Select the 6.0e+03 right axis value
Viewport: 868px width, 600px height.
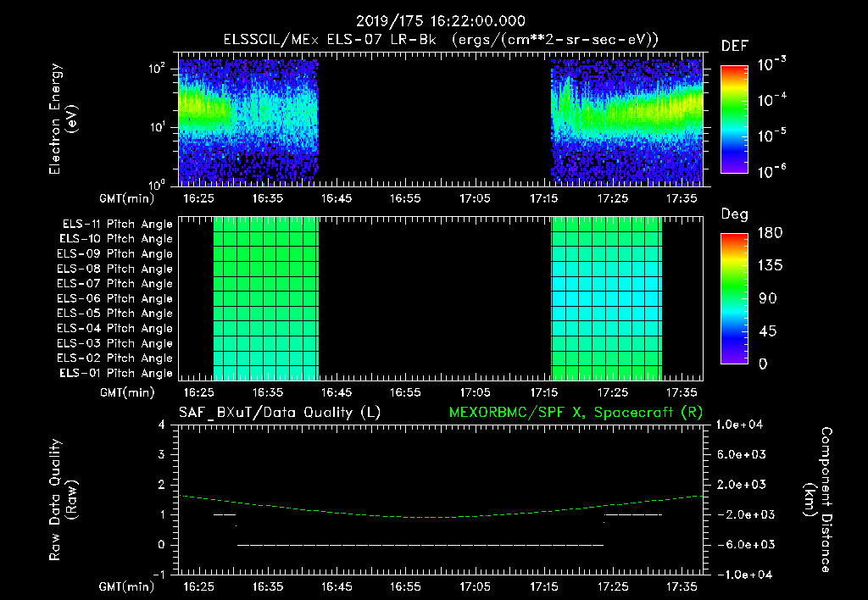tap(742, 454)
